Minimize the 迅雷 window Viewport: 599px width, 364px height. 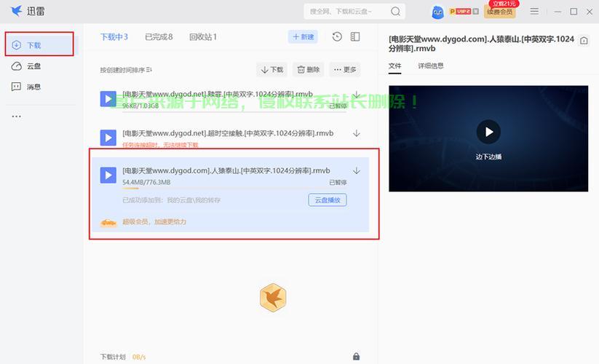(x=558, y=12)
